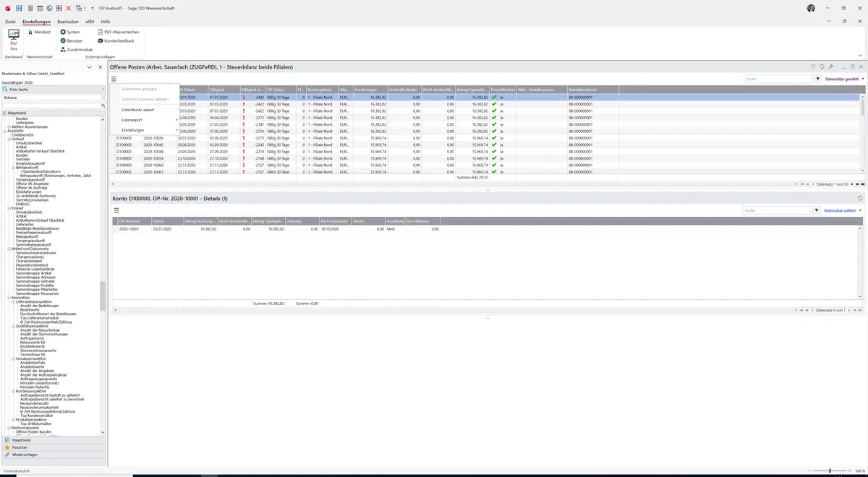Go to the next record in Offene Posten
Screen dimensions: 868x477
pyautogui.click(x=851, y=184)
